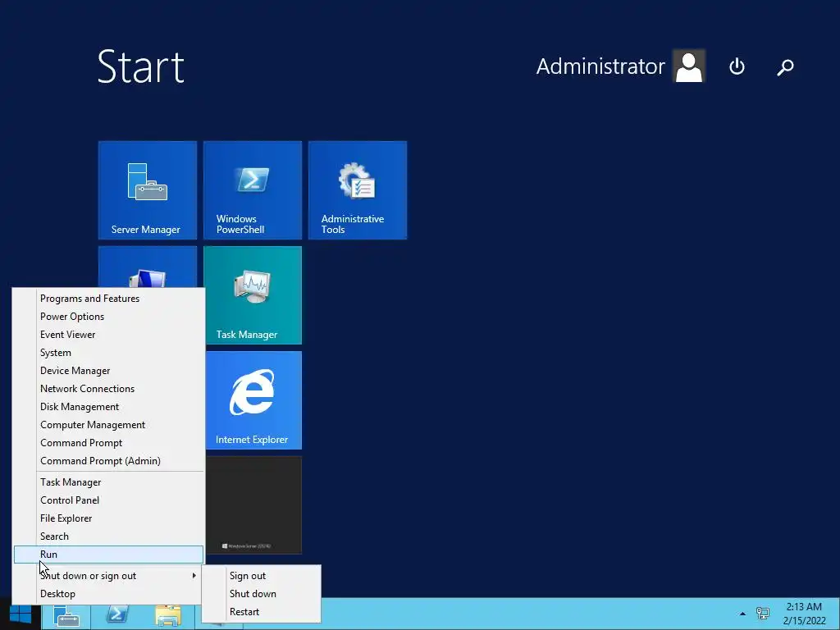The height and width of the screenshot is (630, 840).
Task: Choose File Explorer in the context menu
Action: point(108,518)
